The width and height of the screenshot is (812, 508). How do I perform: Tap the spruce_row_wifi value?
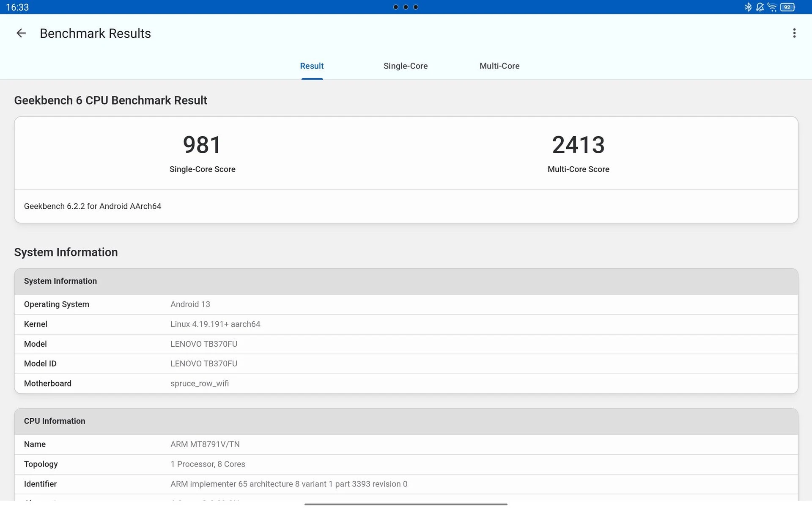(x=200, y=384)
